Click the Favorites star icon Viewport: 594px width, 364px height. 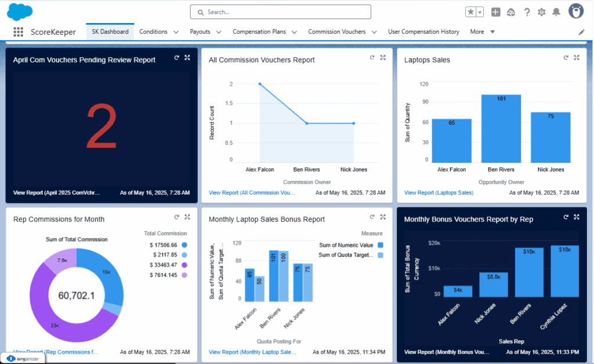click(470, 12)
